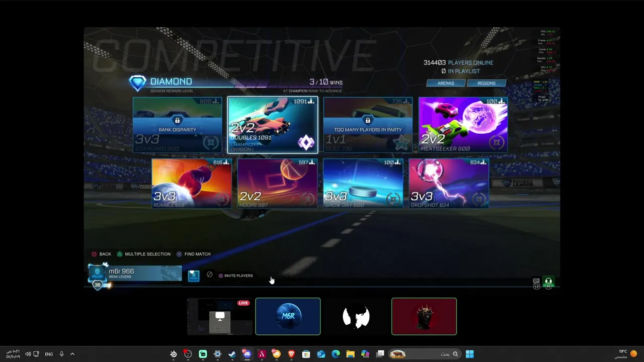644x362 pixels.
Task: Open the Windows Start menu
Action: (x=469, y=354)
